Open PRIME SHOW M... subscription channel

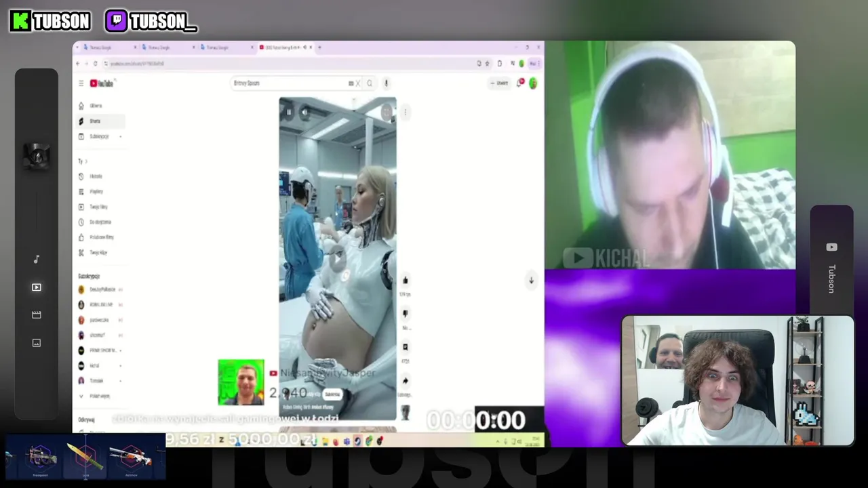point(102,350)
